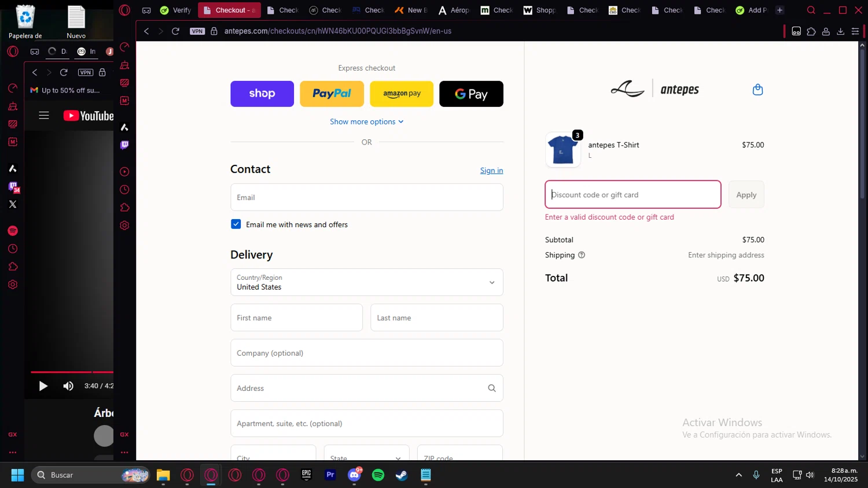
Task: Reload the antepes checkout page
Action: click(x=175, y=31)
